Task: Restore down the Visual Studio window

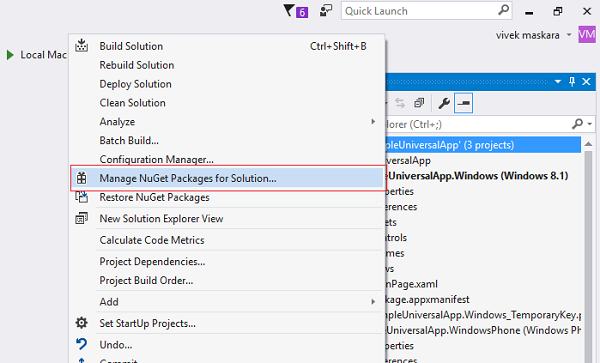Action: (558, 11)
